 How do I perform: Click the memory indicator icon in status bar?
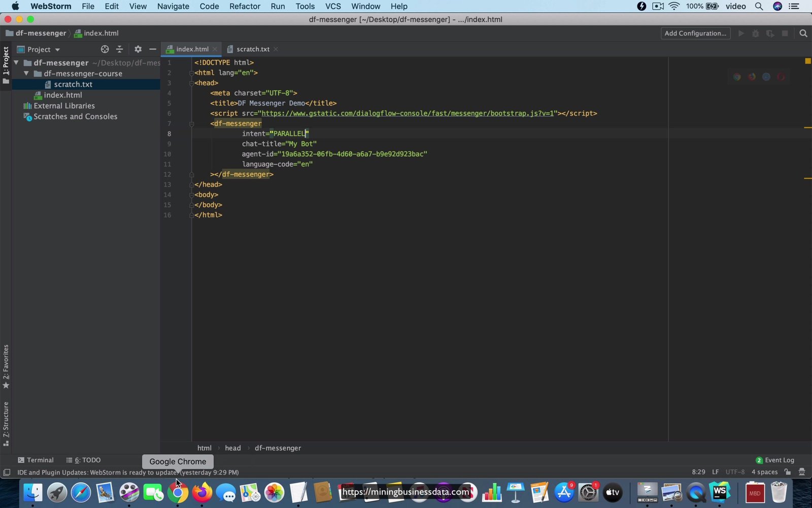tap(802, 472)
